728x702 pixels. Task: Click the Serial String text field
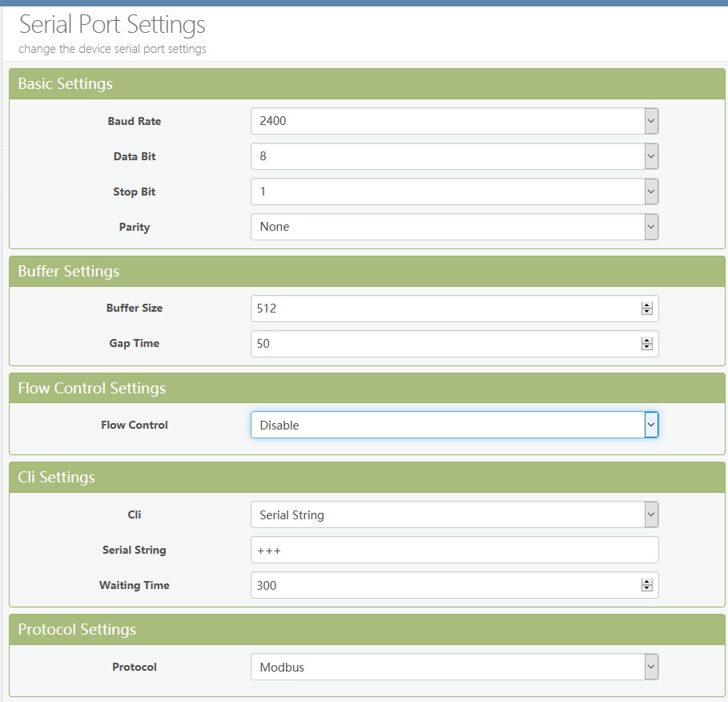click(x=453, y=550)
